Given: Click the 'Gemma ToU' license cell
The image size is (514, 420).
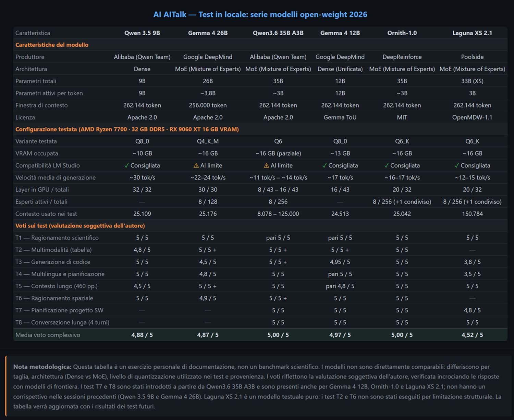Looking at the screenshot, I should [x=340, y=117].
